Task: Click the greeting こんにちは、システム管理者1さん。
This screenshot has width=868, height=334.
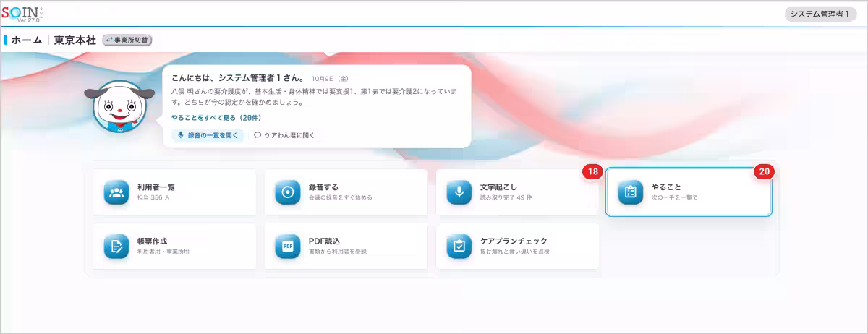Action: pos(238,77)
